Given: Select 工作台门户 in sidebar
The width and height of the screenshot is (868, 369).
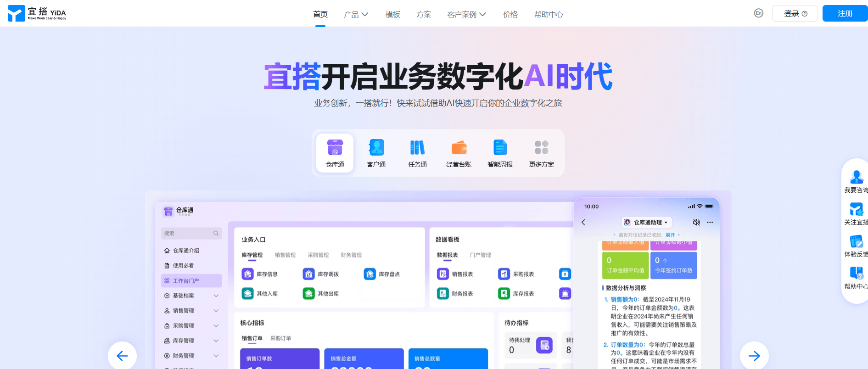Looking at the screenshot, I should click(191, 280).
